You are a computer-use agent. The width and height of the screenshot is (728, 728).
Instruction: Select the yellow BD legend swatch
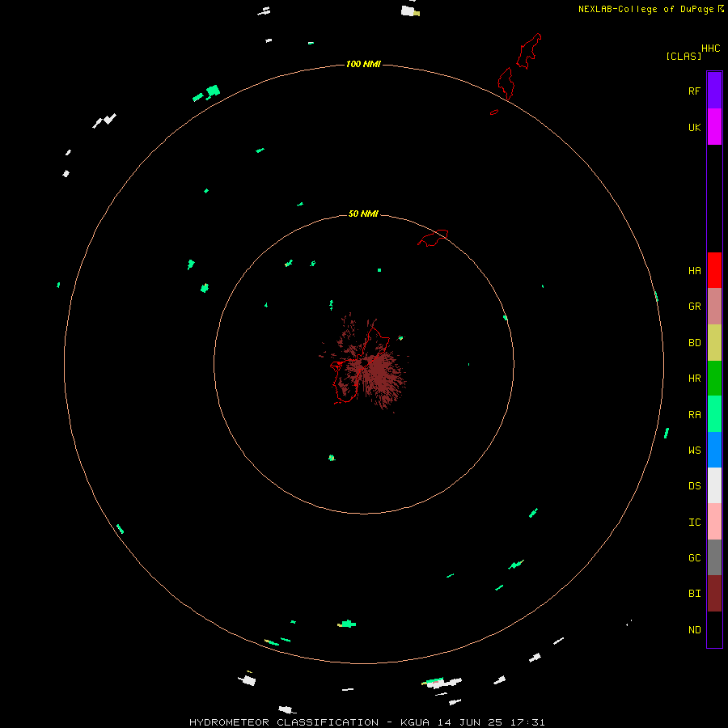pyautogui.click(x=714, y=343)
